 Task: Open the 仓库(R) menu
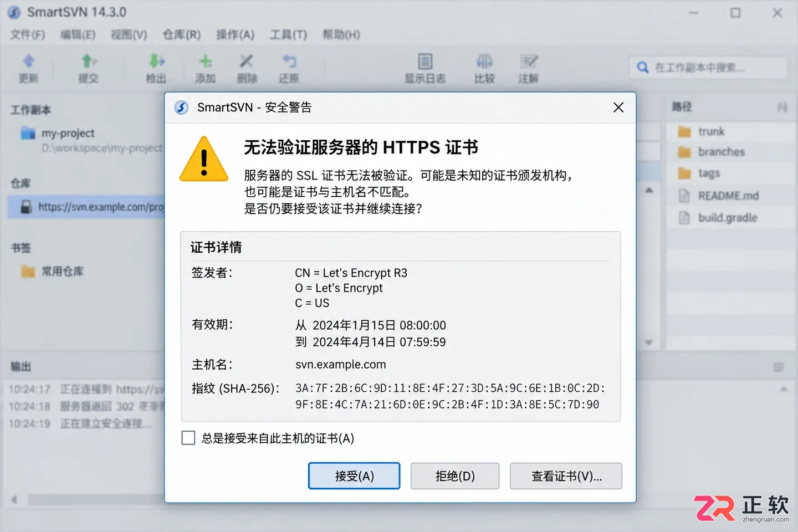click(182, 35)
